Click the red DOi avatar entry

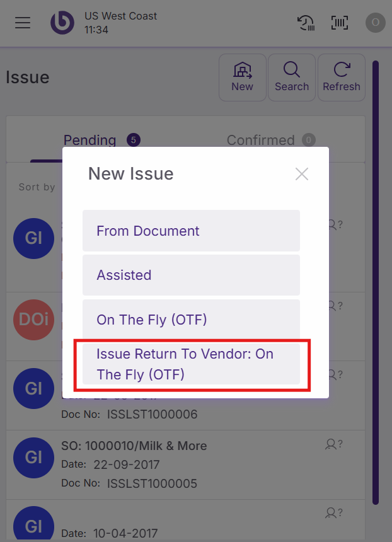[33, 320]
